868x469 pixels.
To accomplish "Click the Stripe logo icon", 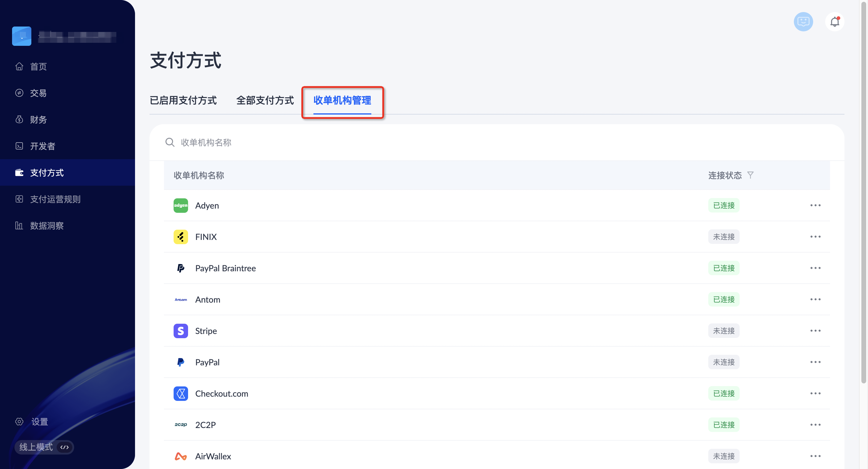I will click(181, 331).
